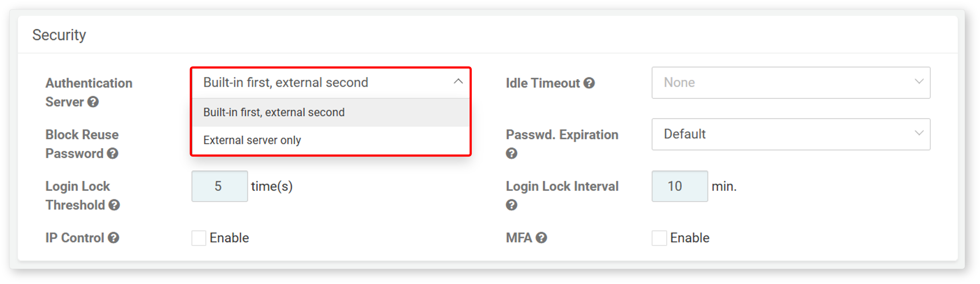Screen dimensions: 980x284
Task: Click Login Lock Threshold help icon
Action: [x=114, y=205]
